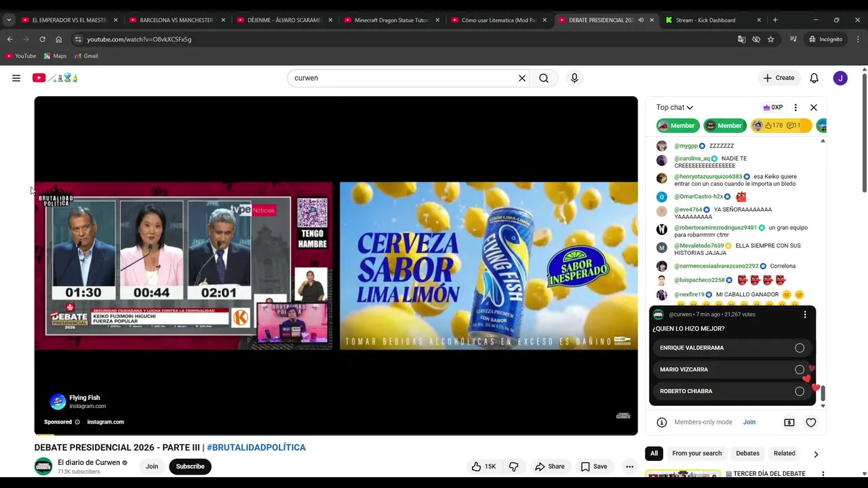
Task: Click the tracking protection eye icon
Action: coord(756,39)
